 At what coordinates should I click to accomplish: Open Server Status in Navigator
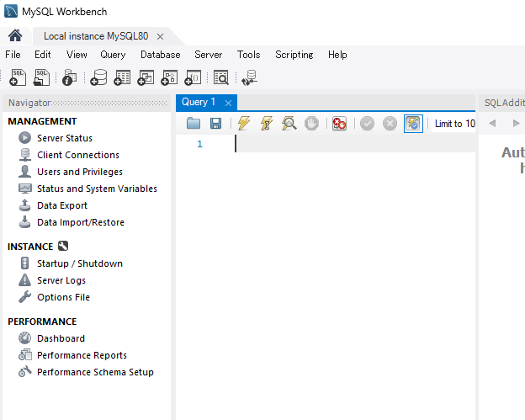point(64,138)
